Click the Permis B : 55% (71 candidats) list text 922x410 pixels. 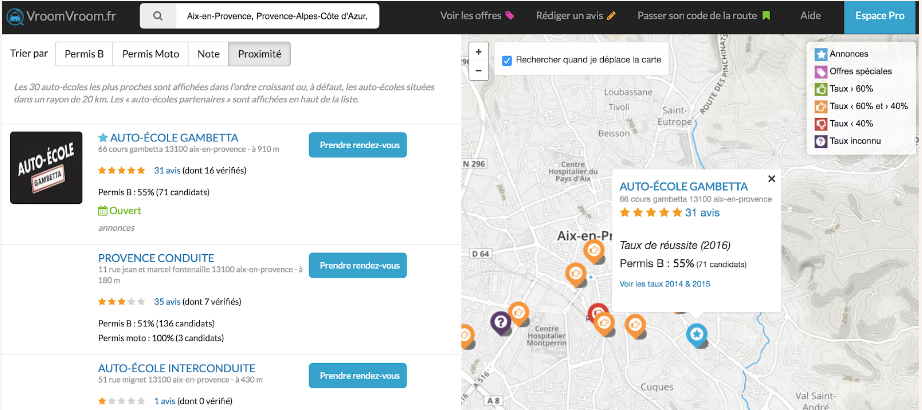click(x=153, y=192)
